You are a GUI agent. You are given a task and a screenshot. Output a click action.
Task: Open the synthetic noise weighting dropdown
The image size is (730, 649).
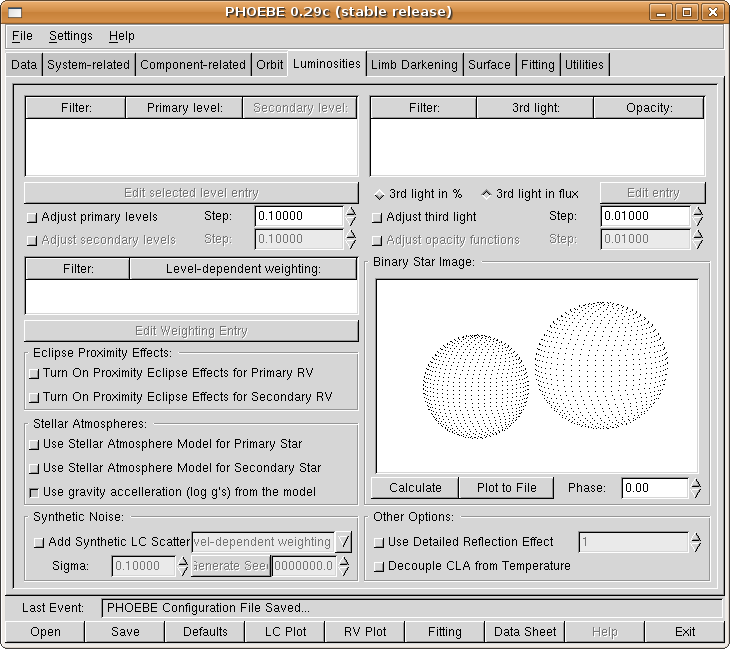click(343, 542)
